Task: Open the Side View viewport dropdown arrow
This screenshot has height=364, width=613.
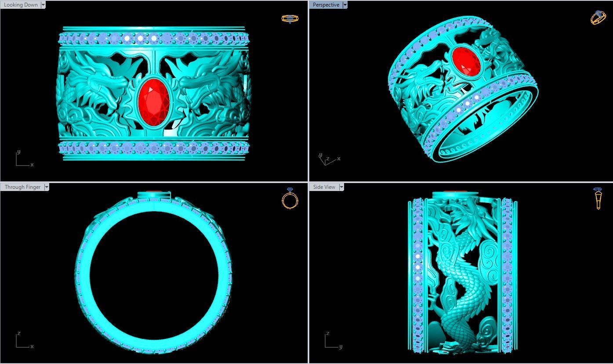Action: pyautogui.click(x=341, y=187)
